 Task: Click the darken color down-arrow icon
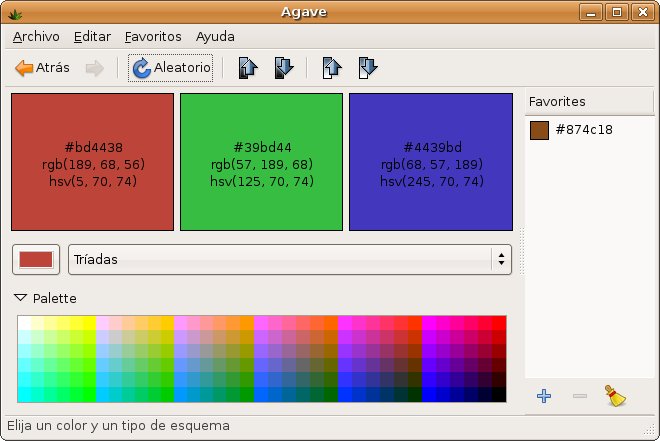coord(283,68)
